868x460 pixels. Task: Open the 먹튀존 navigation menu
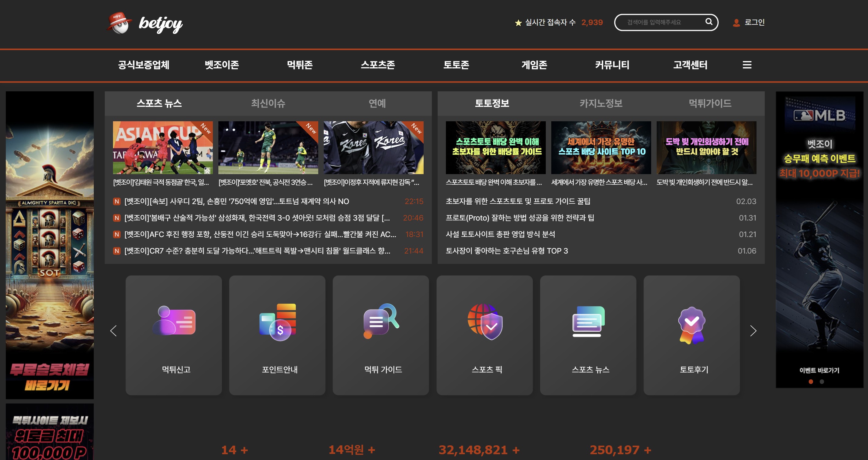(x=300, y=65)
